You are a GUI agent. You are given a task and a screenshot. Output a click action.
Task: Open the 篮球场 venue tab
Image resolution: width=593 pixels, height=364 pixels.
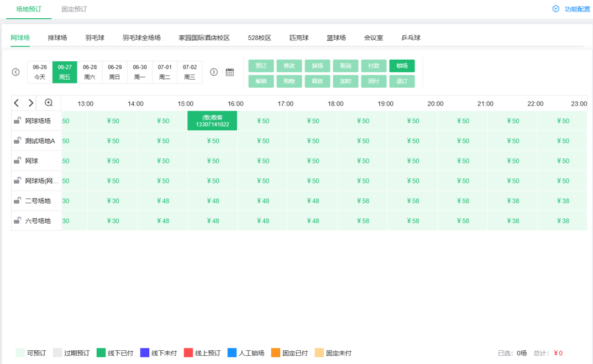pyautogui.click(x=335, y=38)
